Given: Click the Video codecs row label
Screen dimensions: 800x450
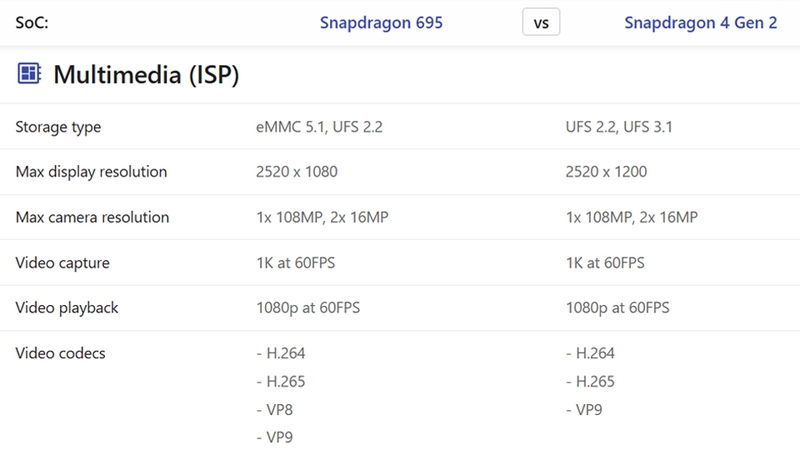Looking at the screenshot, I should pos(60,353).
